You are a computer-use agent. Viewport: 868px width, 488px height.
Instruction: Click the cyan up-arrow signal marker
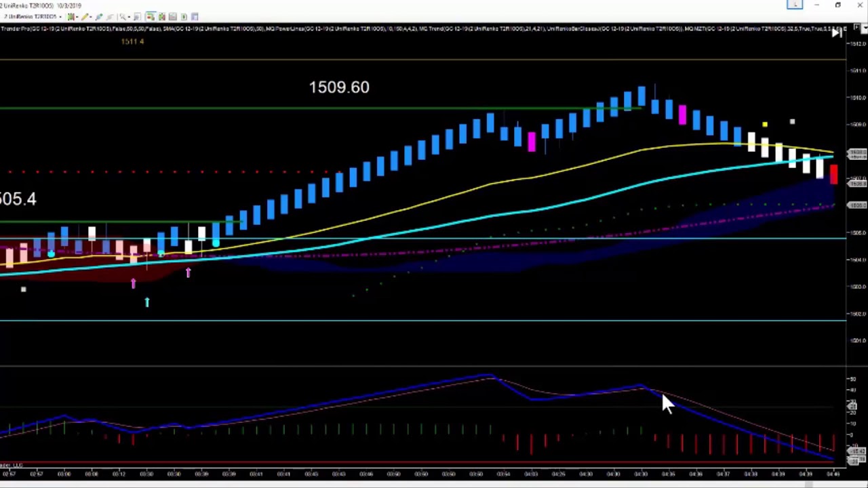[147, 302]
